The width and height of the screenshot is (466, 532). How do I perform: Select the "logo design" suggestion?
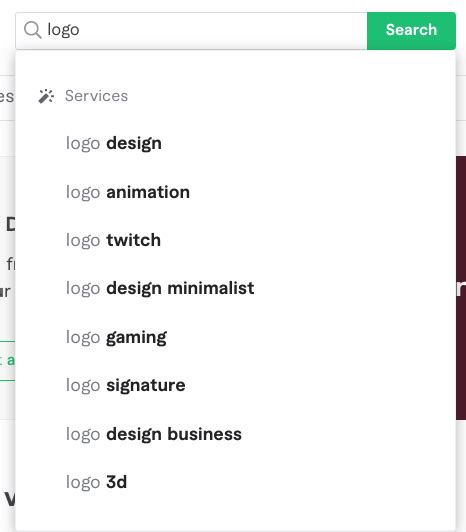tap(236, 144)
